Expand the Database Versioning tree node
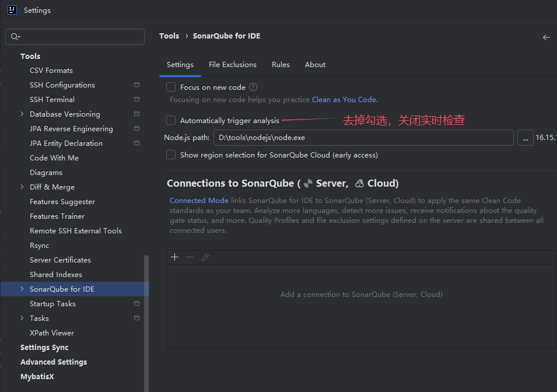 click(x=22, y=114)
